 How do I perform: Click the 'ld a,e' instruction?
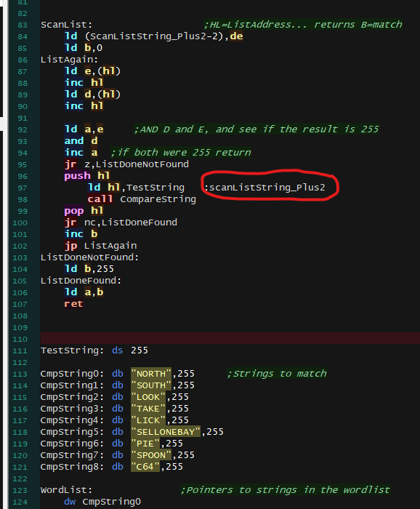click(x=84, y=129)
